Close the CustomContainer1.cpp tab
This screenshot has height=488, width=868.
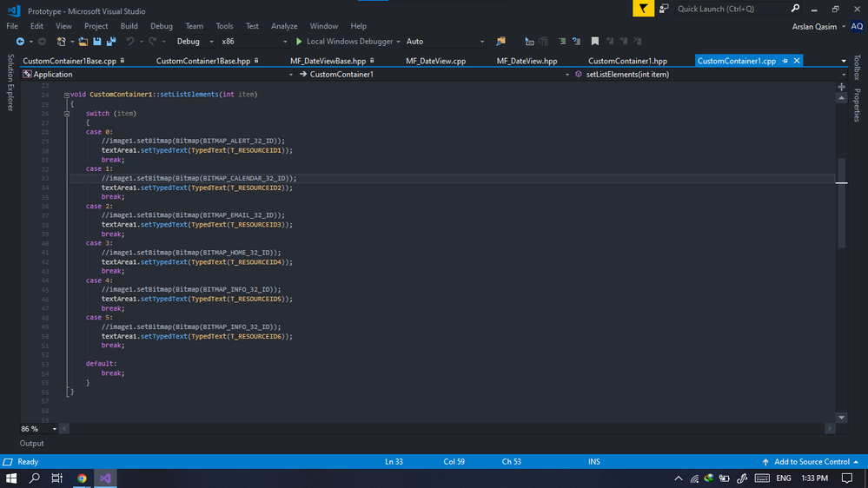coord(797,61)
